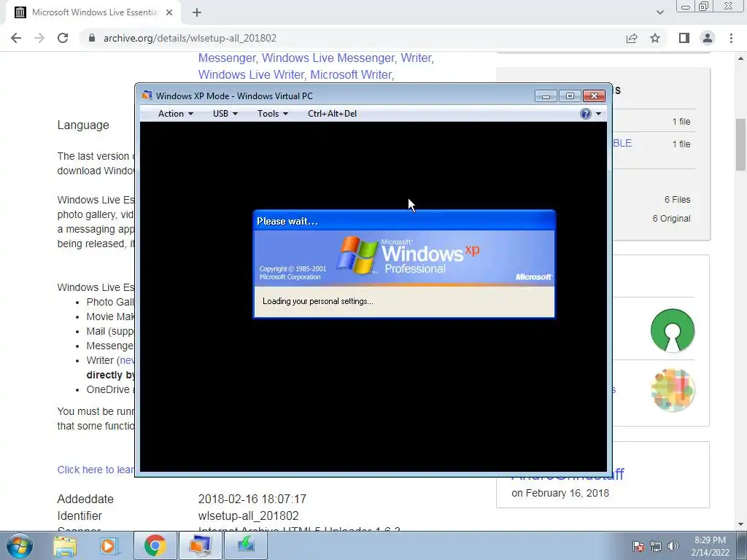Click the 'Click here to lea...' link
Image resolution: width=747 pixels, height=560 pixels.
click(x=96, y=470)
